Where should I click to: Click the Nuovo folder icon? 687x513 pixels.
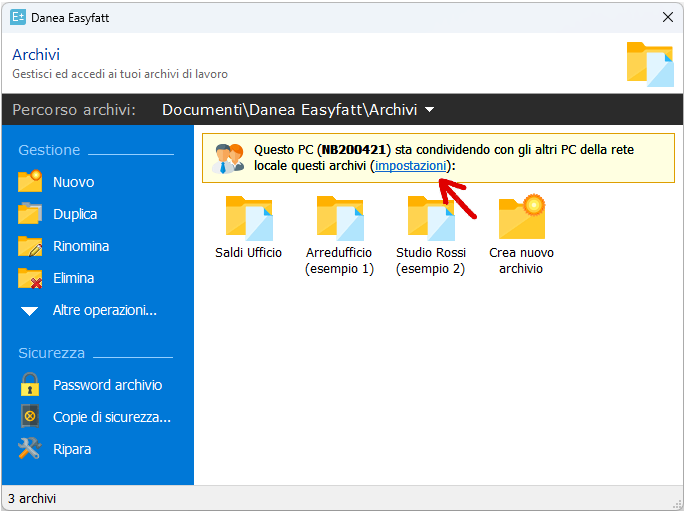[x=30, y=181]
